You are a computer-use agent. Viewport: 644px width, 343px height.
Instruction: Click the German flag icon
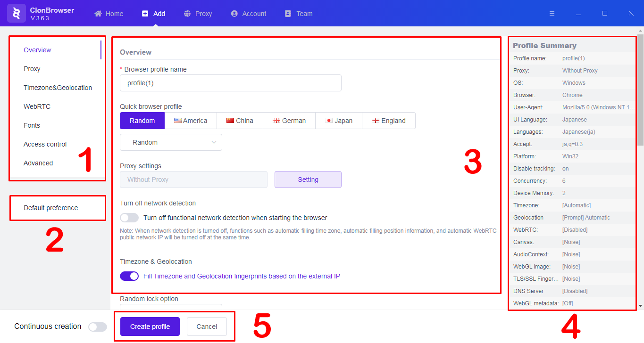coord(276,121)
